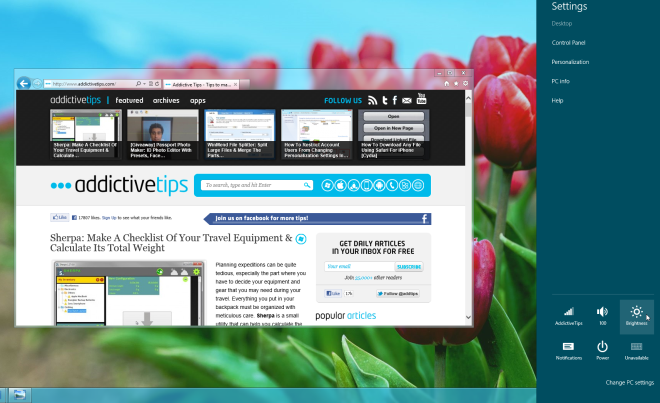Filter by the web globe category icon
The width and height of the screenshot is (660, 403).
(418, 185)
